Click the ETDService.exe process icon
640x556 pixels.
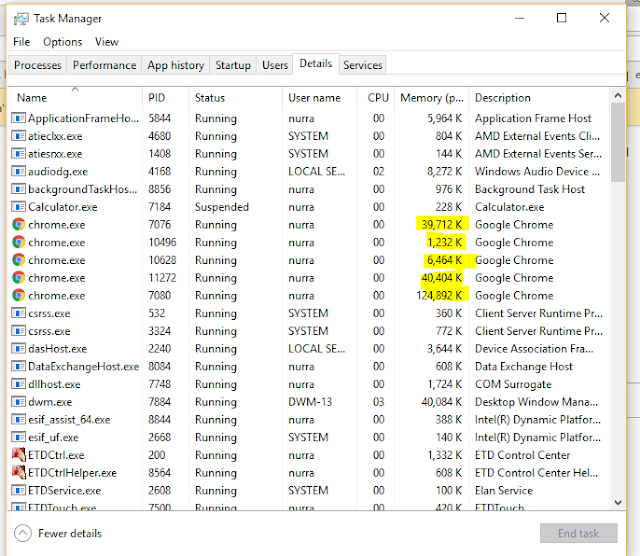click(18, 490)
